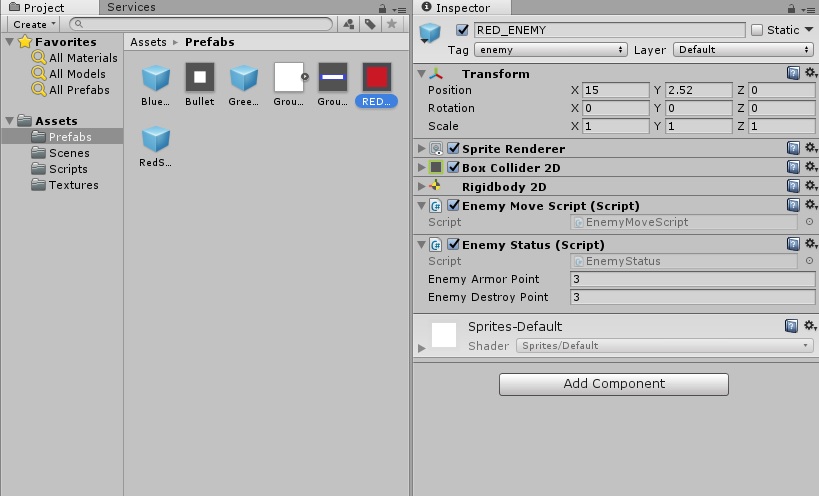Open Box Collider 2D help icon
Screen dimensions: 819x496
pos(793,167)
